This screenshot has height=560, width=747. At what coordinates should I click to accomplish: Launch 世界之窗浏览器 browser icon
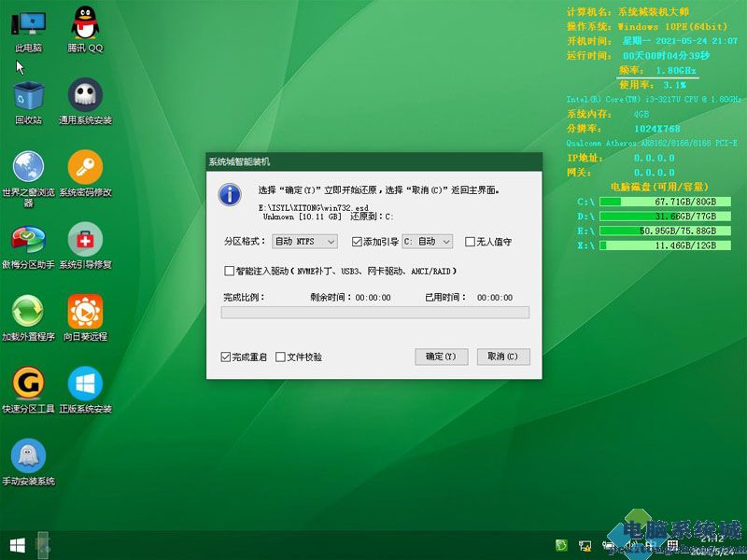pos(29,179)
